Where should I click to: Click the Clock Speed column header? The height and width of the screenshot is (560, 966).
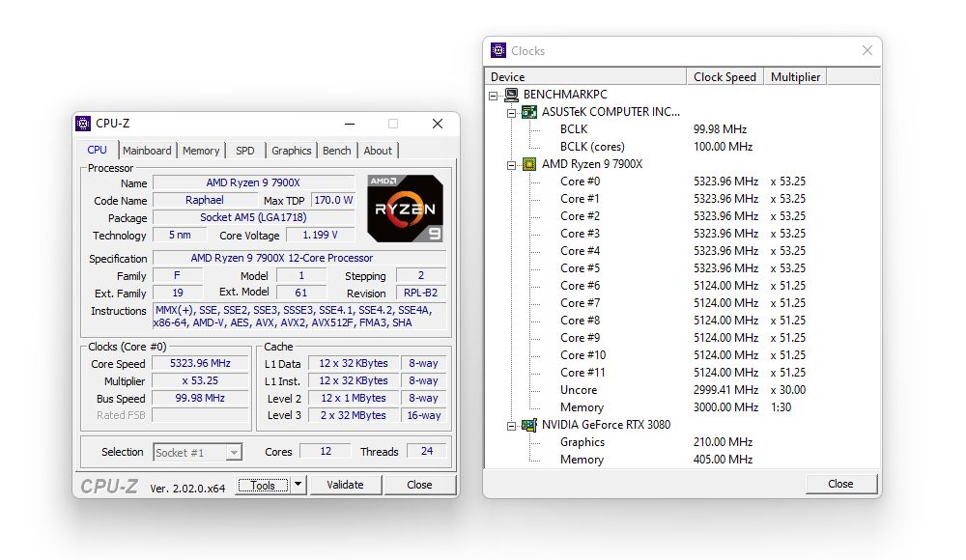725,76
